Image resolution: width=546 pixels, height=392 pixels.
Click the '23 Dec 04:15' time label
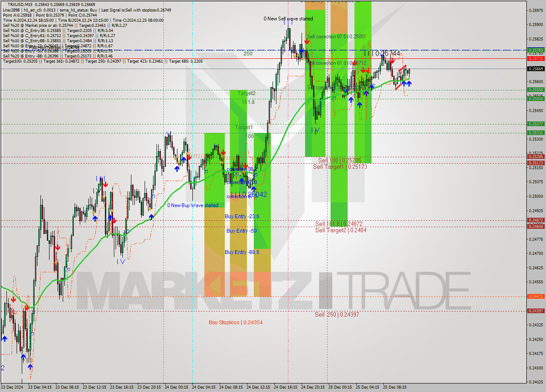pyautogui.click(x=40, y=387)
